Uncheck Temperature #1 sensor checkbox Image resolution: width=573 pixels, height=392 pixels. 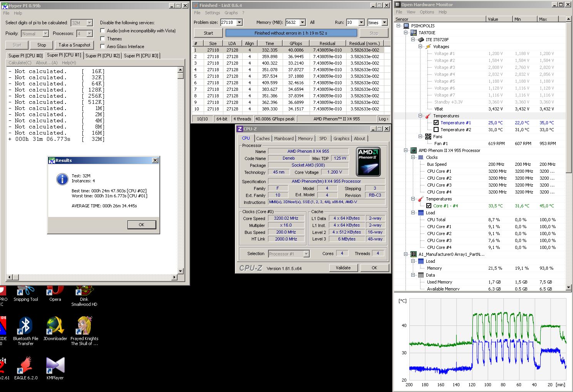tap(436, 123)
